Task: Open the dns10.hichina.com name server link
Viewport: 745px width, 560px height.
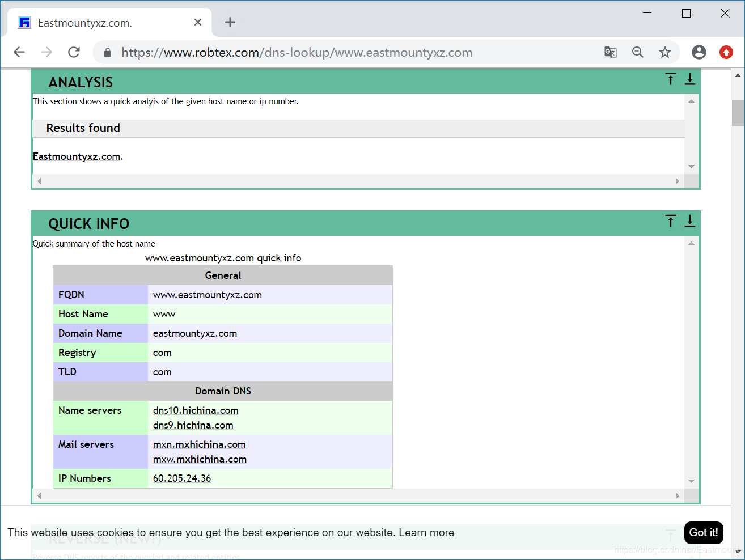Action: [196, 410]
